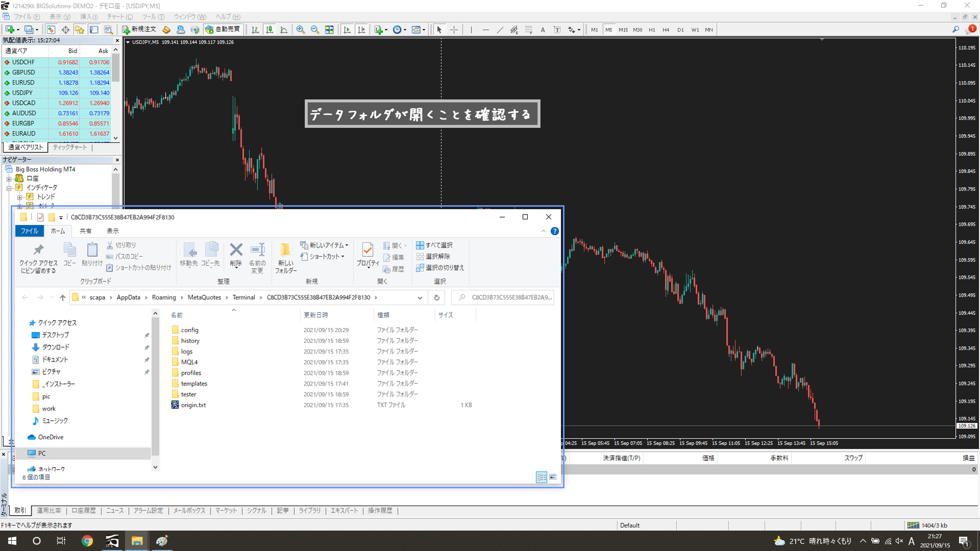Screen dimensions: 980x551
Task: Switch to ティックチャート tab in Market Watch
Action: [x=70, y=147]
